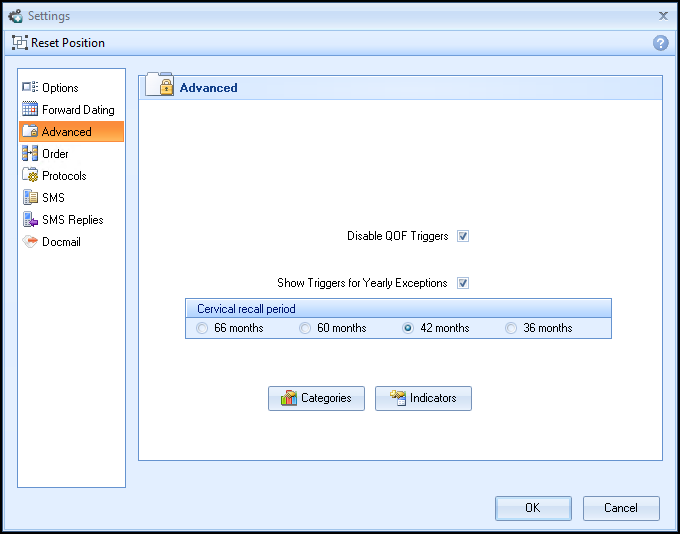Screen dimensions: 680x534
Task: Open Protocols via its folder icon
Action: point(30,176)
